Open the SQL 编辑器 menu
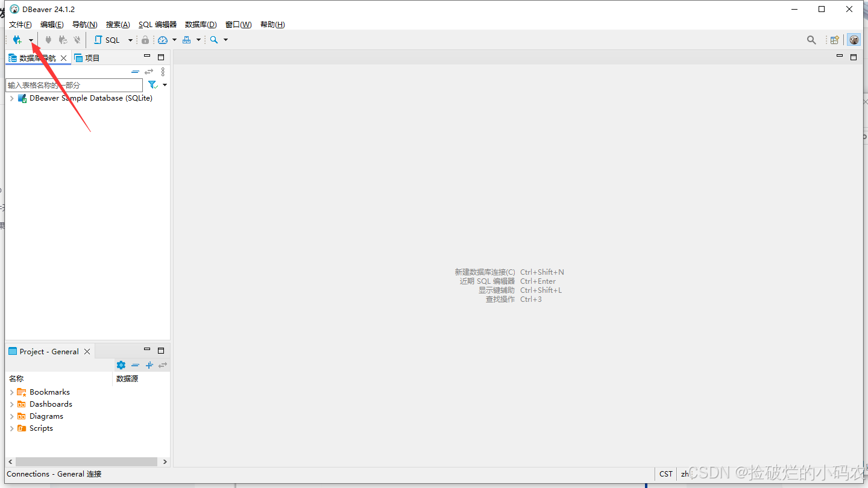 [157, 24]
